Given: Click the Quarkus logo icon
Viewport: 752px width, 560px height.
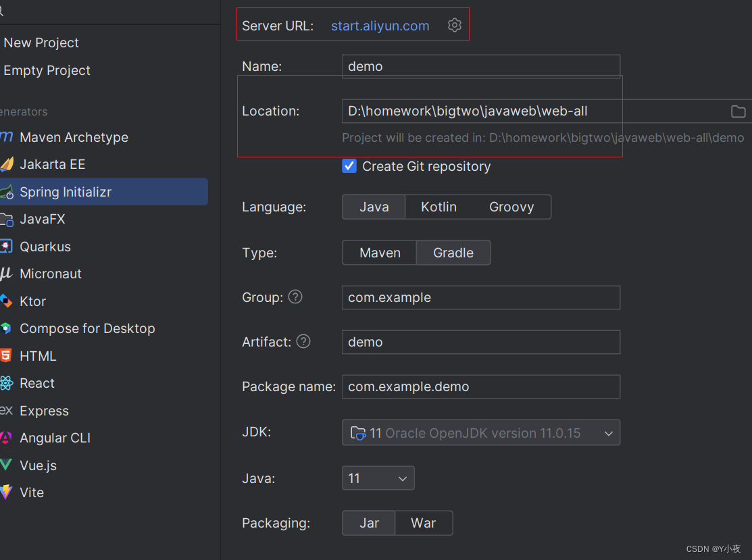Looking at the screenshot, I should tap(6, 247).
